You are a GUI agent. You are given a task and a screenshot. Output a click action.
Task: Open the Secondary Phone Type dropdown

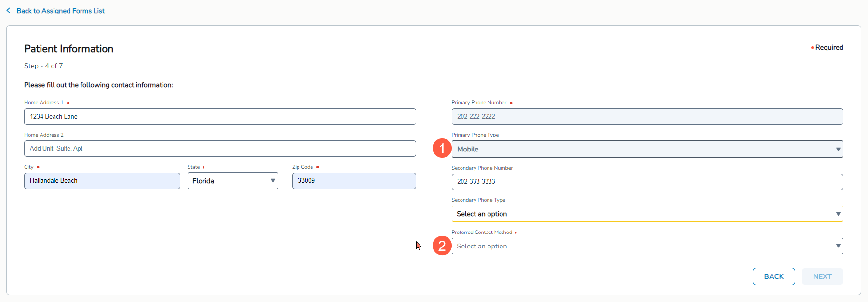[647, 214]
